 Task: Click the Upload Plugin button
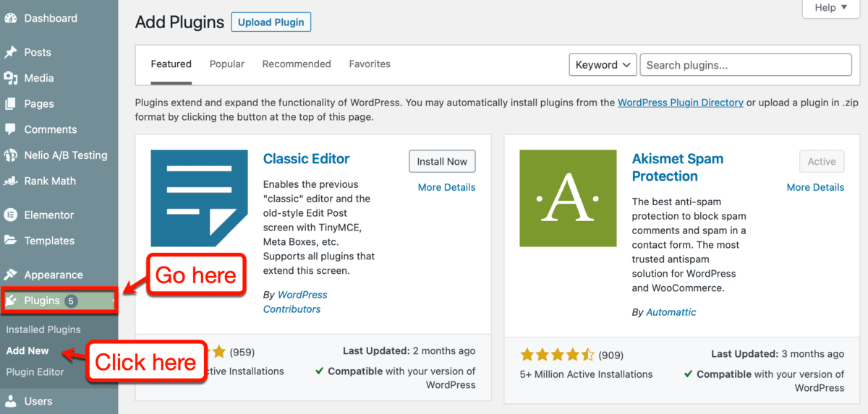click(x=271, y=22)
